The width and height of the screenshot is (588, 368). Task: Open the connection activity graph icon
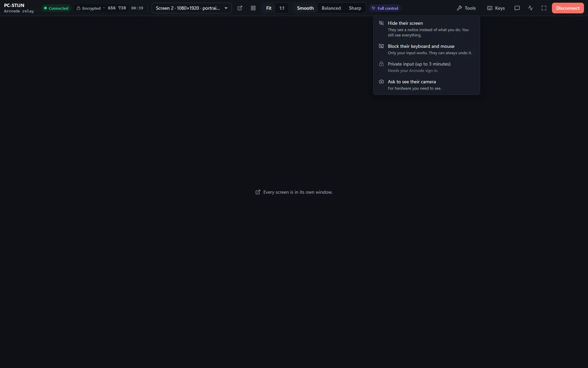530,8
